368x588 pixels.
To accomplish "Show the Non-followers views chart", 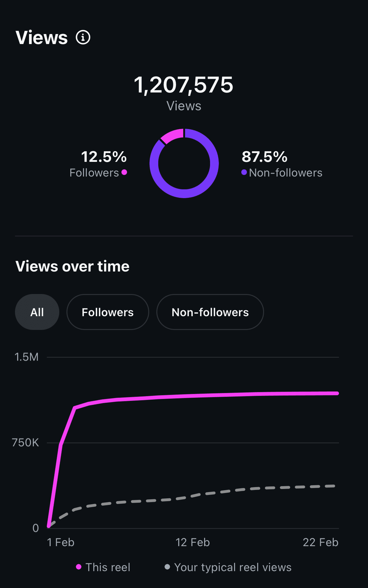I will click(x=210, y=312).
